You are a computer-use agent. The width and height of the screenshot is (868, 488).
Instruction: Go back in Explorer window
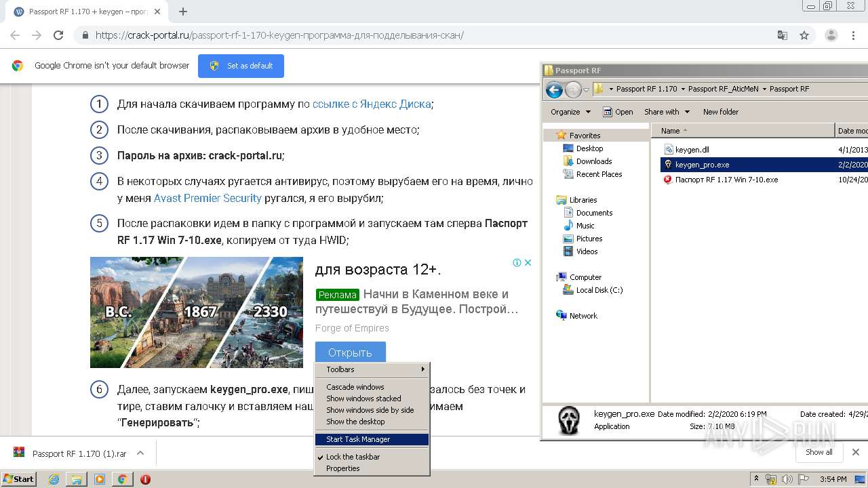[x=554, y=89]
